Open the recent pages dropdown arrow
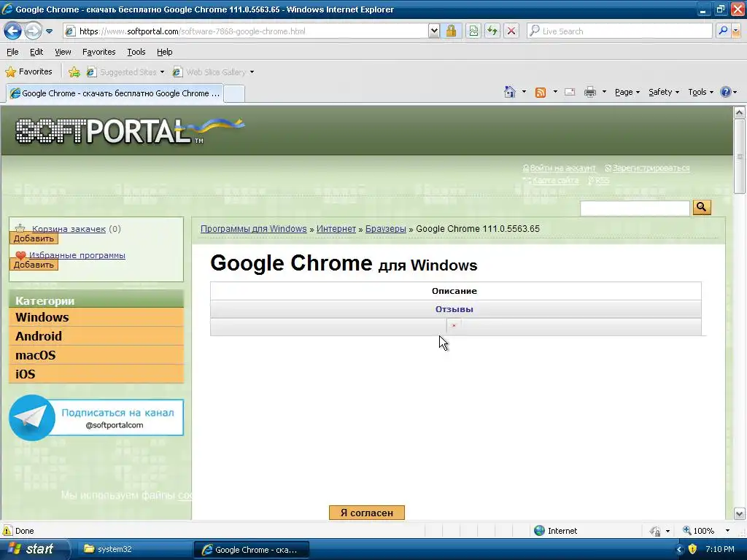Screen dimensions: 747x560 pos(49,31)
